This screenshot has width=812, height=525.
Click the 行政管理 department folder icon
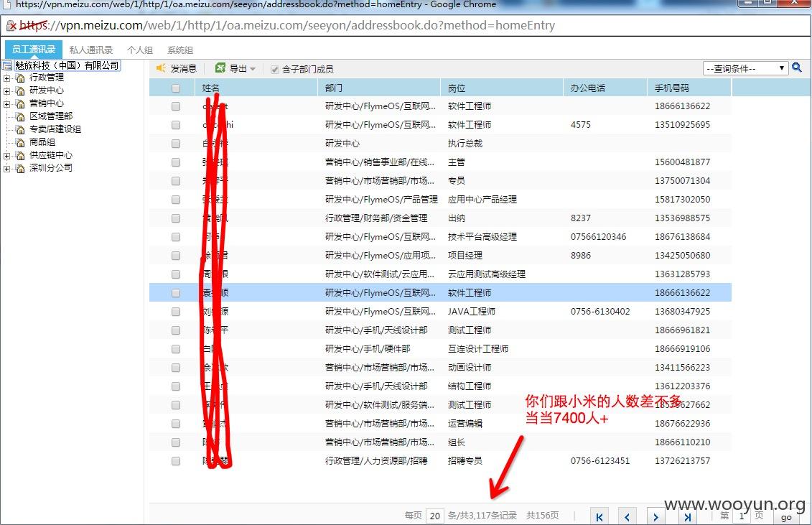pyautogui.click(x=20, y=78)
